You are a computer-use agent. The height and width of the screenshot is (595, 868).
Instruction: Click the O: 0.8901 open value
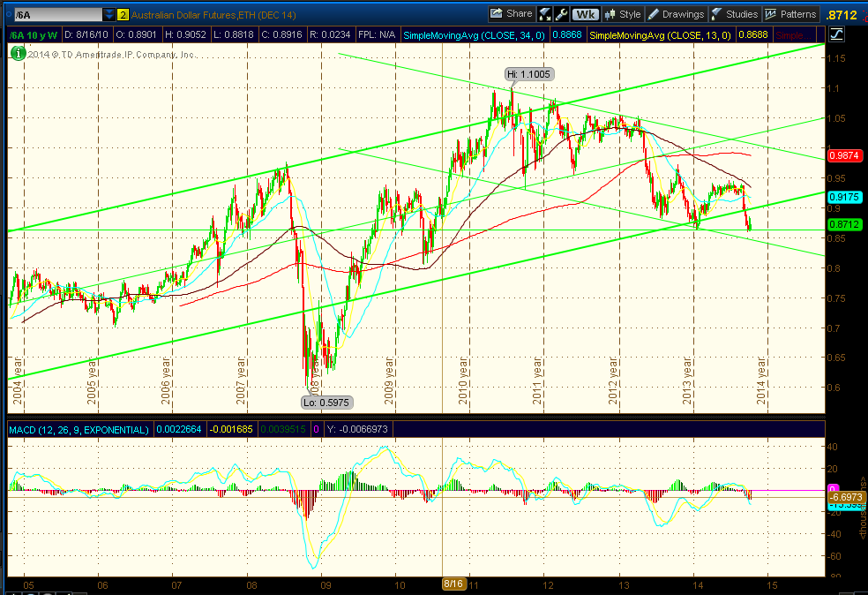point(136,35)
